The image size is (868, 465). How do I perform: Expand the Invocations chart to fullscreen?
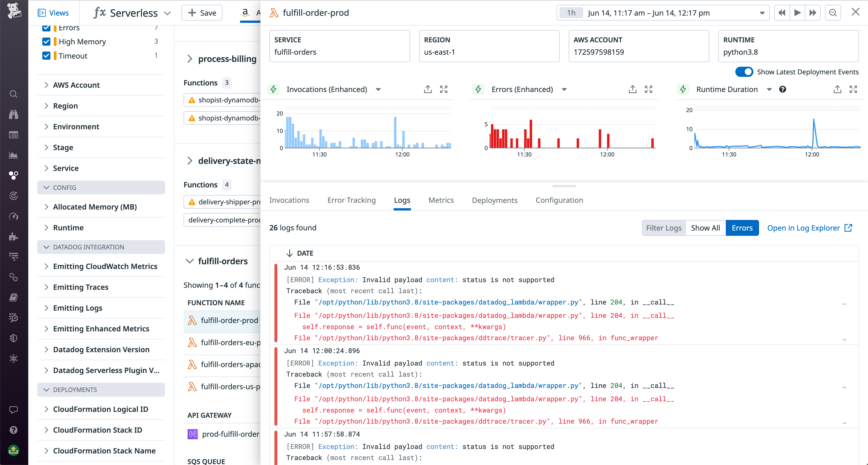tap(443, 89)
